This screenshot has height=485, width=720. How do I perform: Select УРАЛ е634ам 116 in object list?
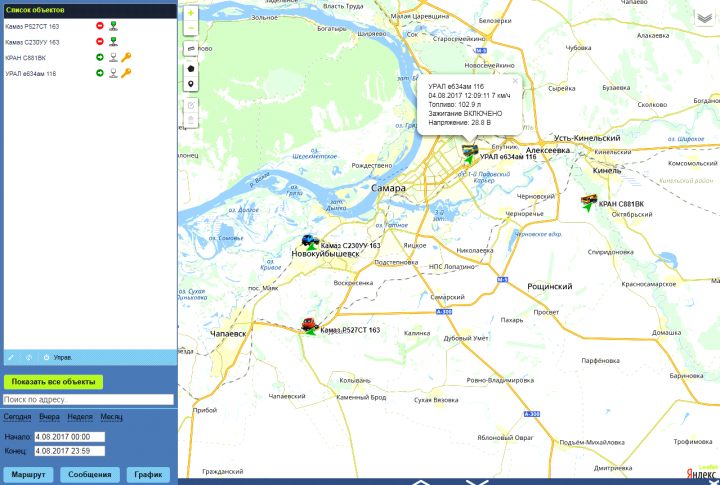tap(31, 73)
